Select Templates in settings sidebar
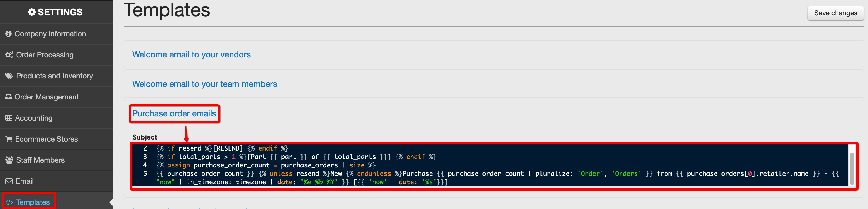868x209 pixels. tap(57, 202)
